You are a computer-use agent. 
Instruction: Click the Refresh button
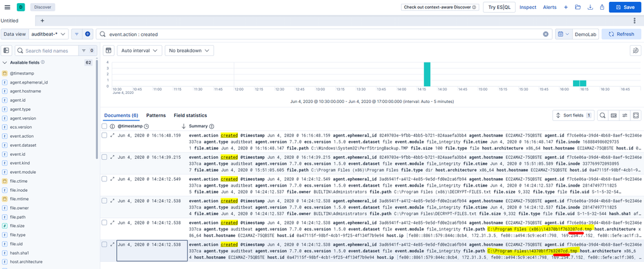click(621, 34)
